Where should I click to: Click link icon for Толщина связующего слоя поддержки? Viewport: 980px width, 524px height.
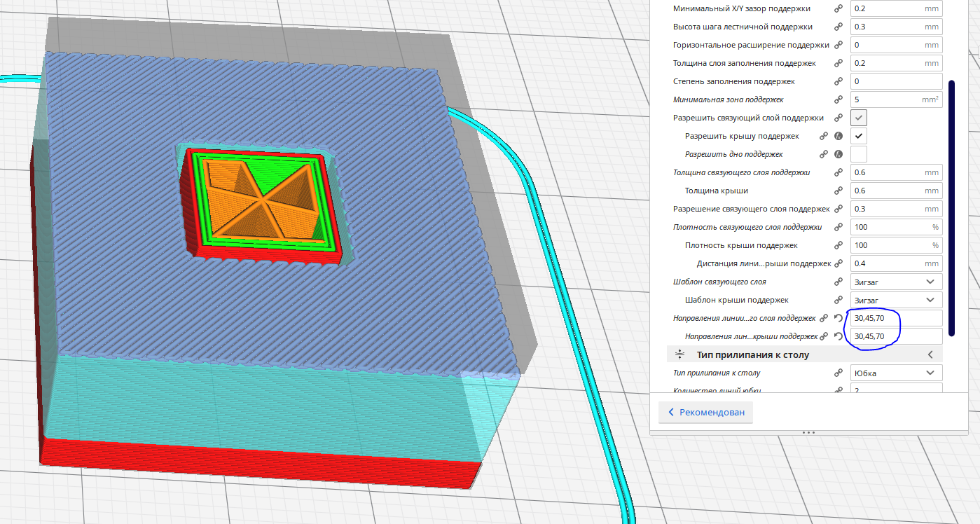point(838,172)
